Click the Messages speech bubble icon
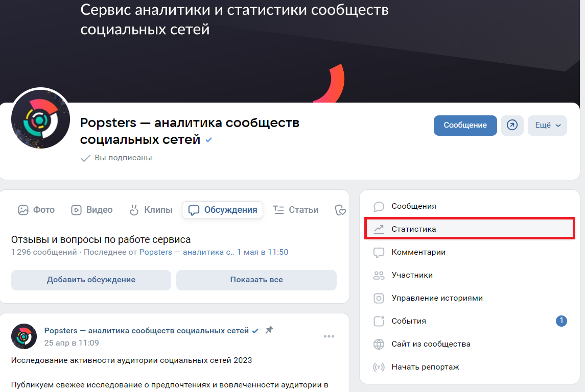This screenshot has width=585, height=392. (x=379, y=206)
